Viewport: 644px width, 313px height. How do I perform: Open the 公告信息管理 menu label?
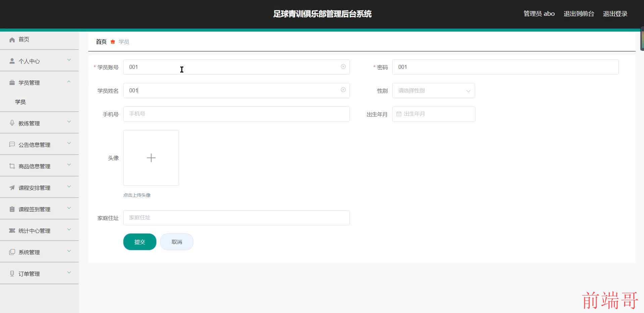(34, 145)
